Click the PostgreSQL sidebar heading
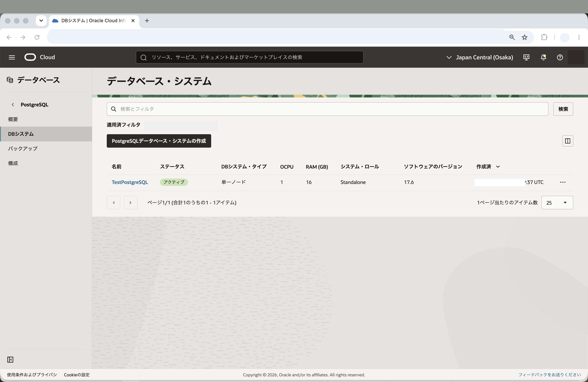This screenshot has height=382, width=588. 35,104
